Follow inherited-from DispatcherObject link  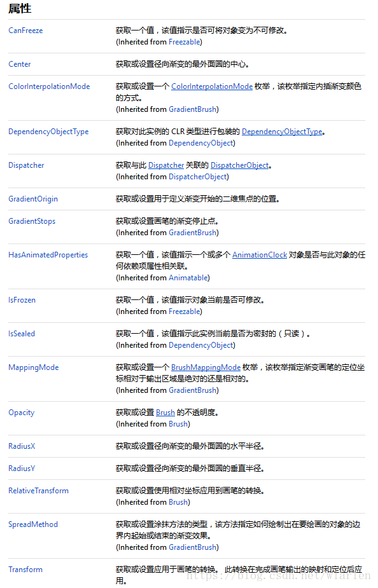pos(198,177)
